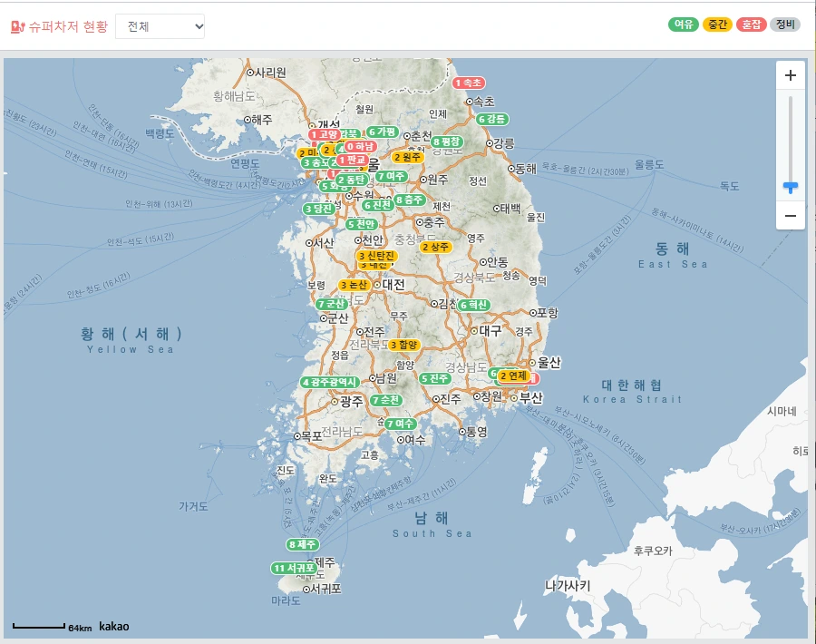The height and width of the screenshot is (644, 816).
Task: Open the 1 속초 charger marker
Action: point(469,83)
